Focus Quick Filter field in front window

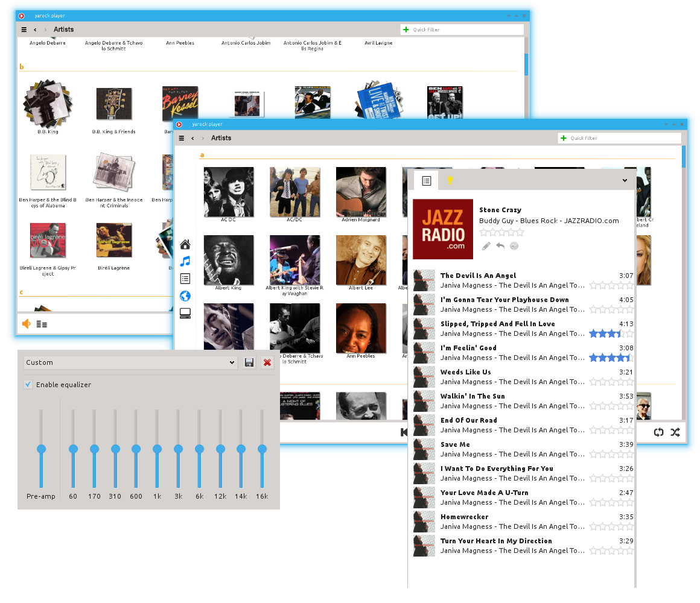620,138
